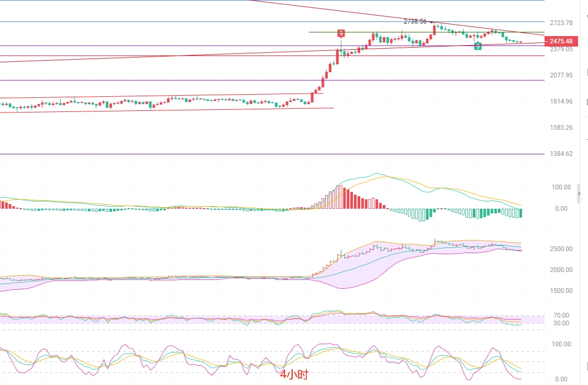The image size is (588, 385).
Task: Click the green 9 signal marker
Action: [x=478, y=46]
